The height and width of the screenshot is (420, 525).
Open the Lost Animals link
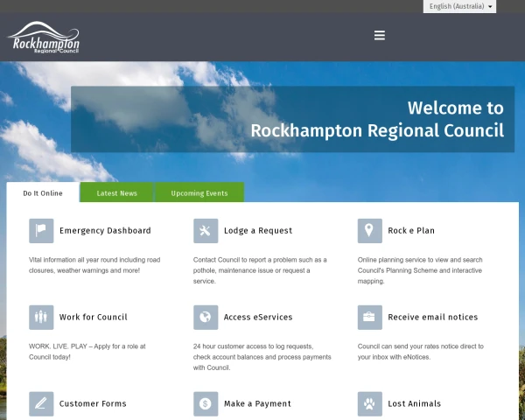(415, 404)
